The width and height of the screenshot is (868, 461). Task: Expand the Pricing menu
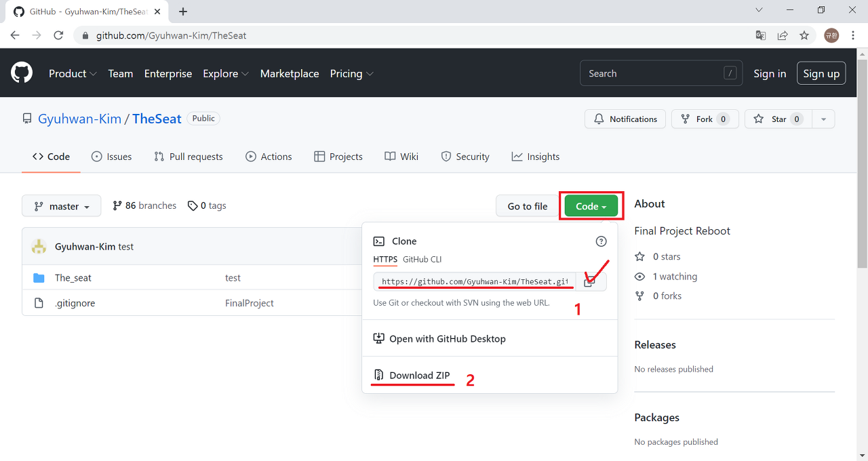[351, 73]
